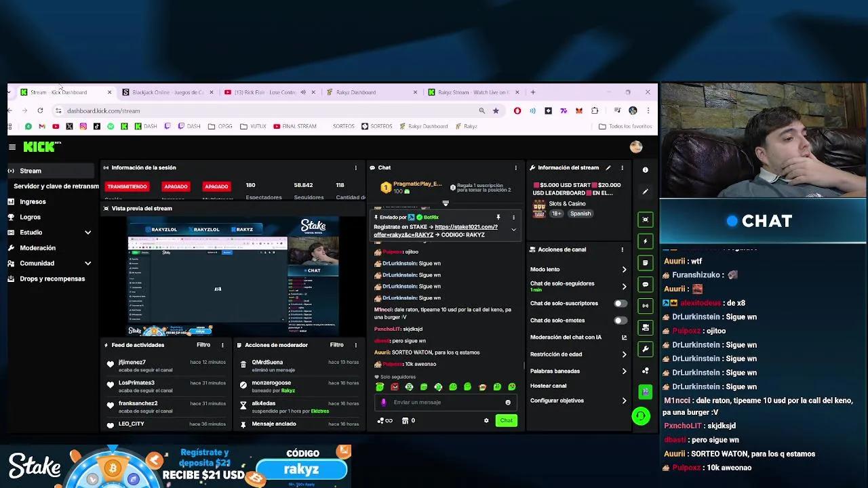868x488 pixels.
Task: Open the chat bubble panel icon on right rail
Action: [x=645, y=284]
